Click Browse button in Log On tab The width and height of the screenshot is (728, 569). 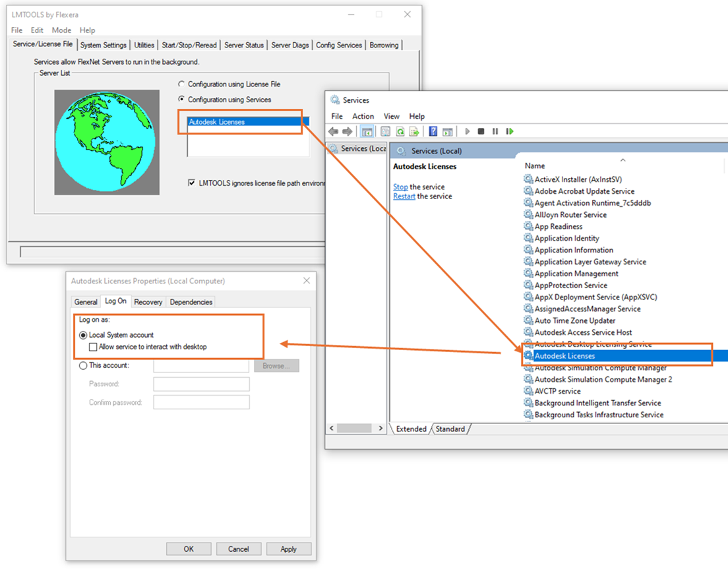click(x=276, y=366)
